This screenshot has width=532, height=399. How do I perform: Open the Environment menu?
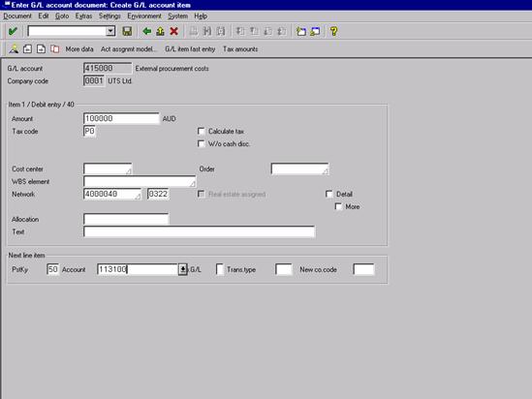[x=144, y=15]
